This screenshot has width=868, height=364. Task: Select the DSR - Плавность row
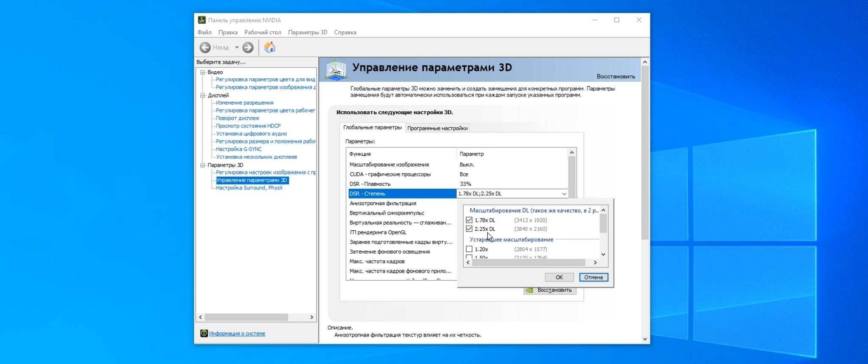457,184
